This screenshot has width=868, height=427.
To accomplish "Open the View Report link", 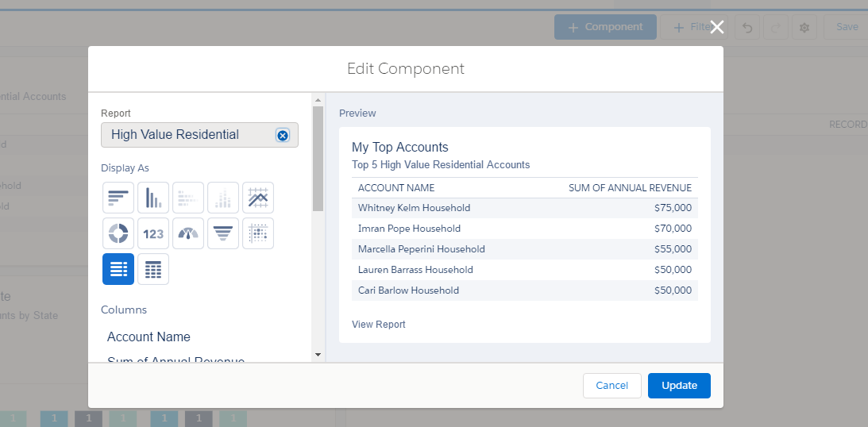I will [379, 325].
